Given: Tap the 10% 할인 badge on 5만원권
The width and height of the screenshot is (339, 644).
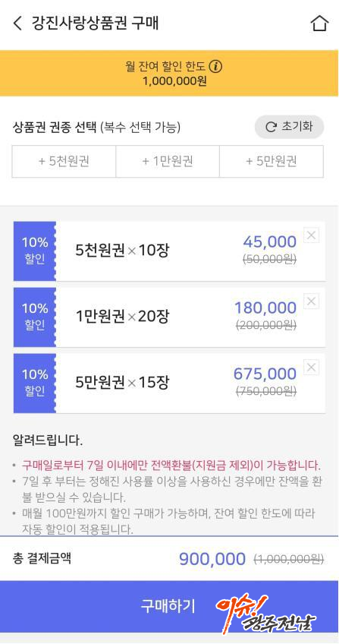Looking at the screenshot, I should point(35,384).
